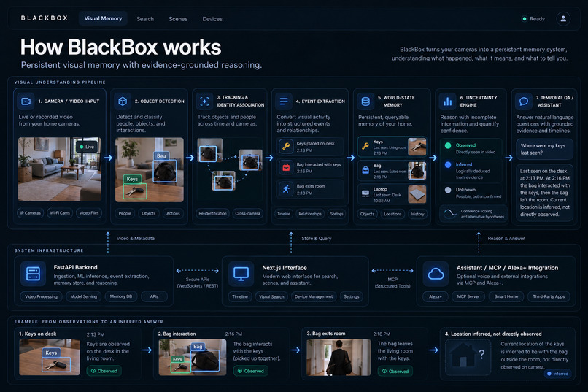Click the BLACKBOX logo text
Image resolution: width=588 pixels, height=392 pixels.
[45, 18]
